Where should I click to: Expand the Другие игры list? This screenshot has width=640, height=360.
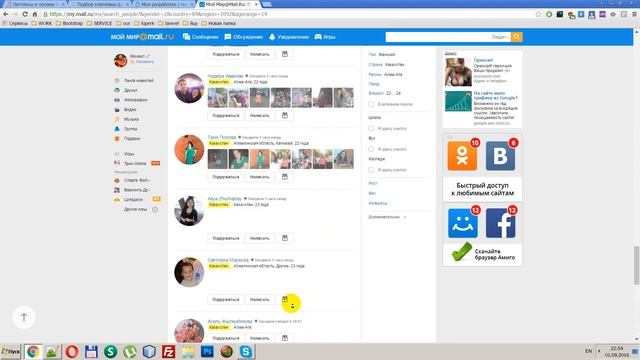(x=141, y=209)
